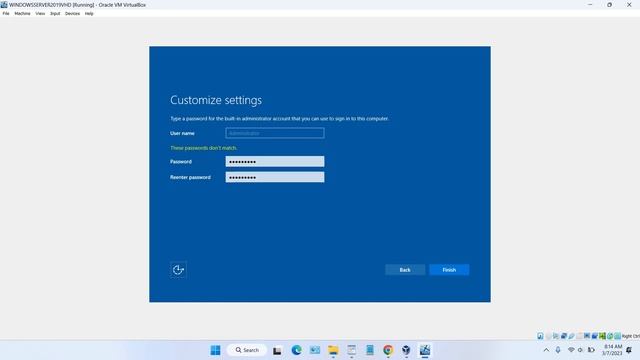This screenshot has height=360, width=640.
Task: Click the Finish button
Action: (449, 270)
